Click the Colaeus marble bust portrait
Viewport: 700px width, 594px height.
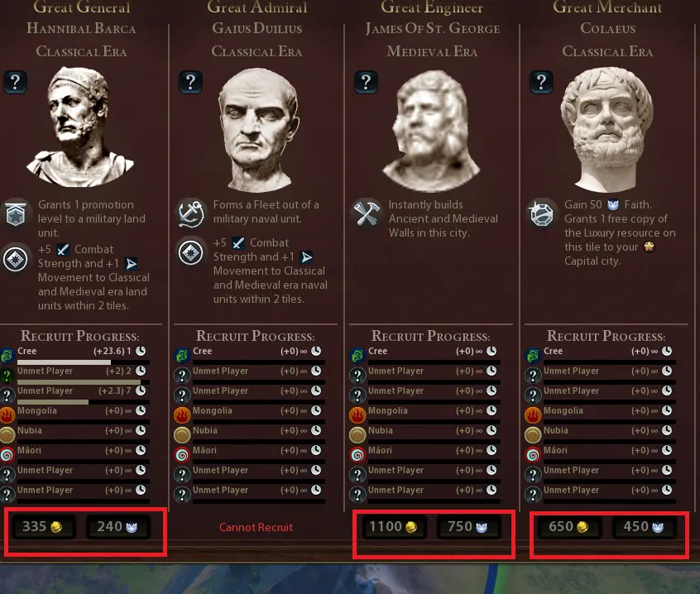click(x=607, y=130)
